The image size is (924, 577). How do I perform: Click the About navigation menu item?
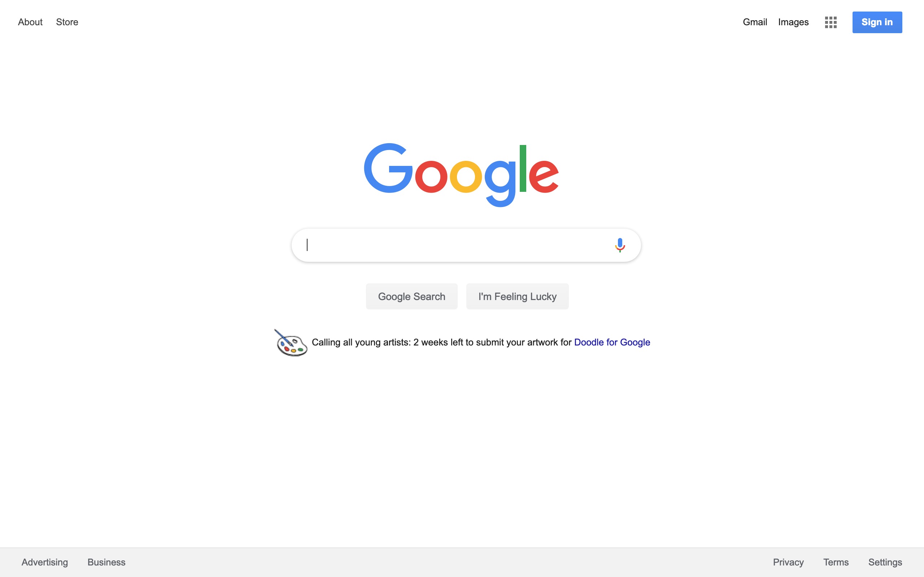(x=30, y=22)
